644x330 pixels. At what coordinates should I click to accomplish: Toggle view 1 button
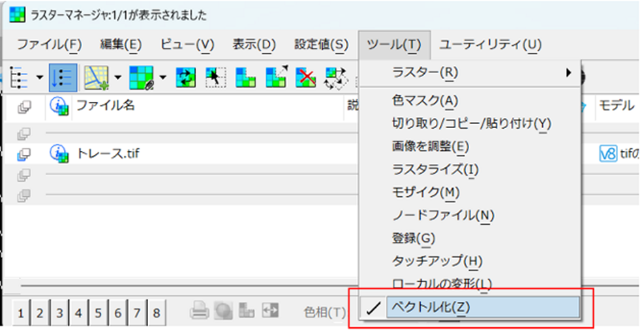20,313
